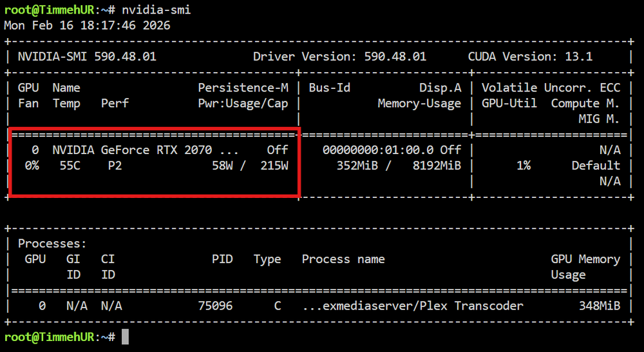Viewport: 644px width, 352px height.
Task: Click the NVIDIA-SMI 590.48.01 version text
Action: pyautogui.click(x=87, y=57)
